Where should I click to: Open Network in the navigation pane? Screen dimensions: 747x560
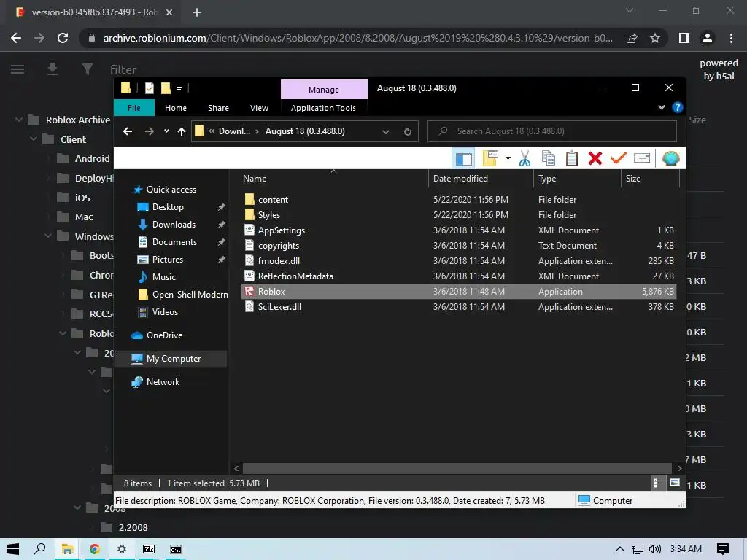pos(163,382)
